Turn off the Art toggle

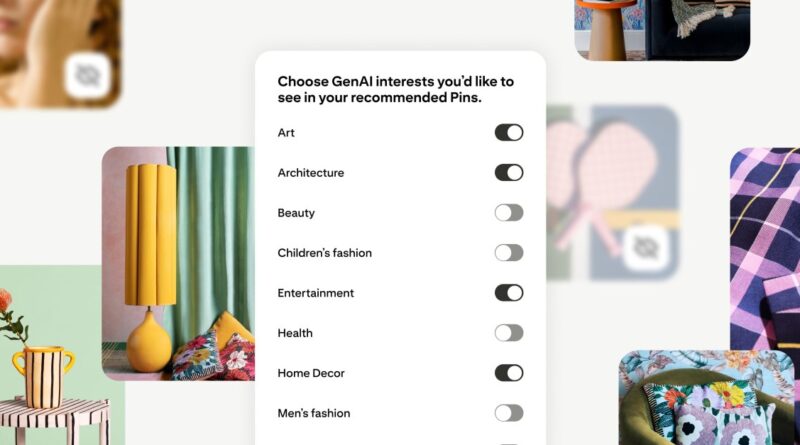click(x=509, y=133)
